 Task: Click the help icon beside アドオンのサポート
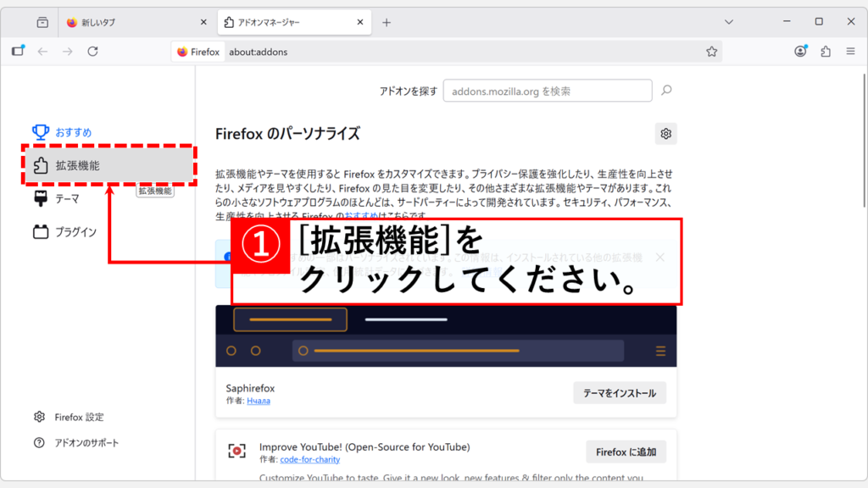pyautogui.click(x=39, y=442)
